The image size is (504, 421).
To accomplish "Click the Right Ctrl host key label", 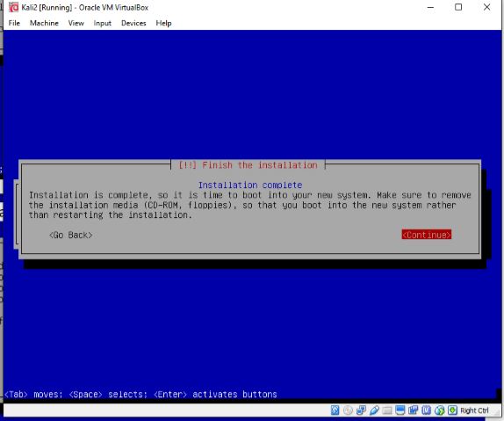I will point(474,410).
